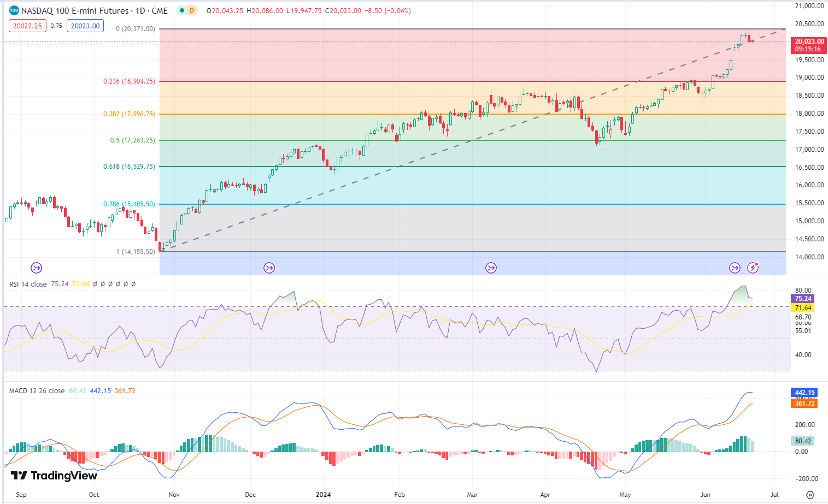Image resolution: width=828 pixels, height=504 pixels.
Task: Click the Jul label on time axis
Action: [x=774, y=495]
